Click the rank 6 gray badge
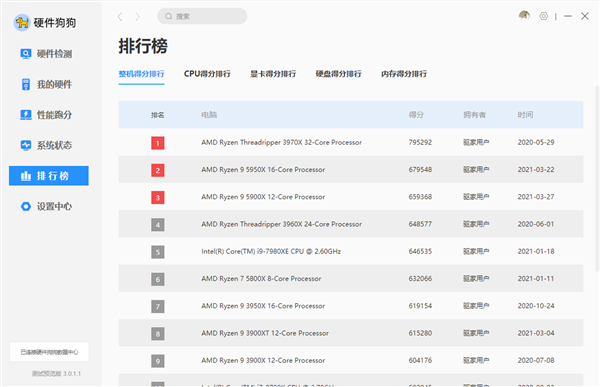600x387 pixels. tap(158, 279)
